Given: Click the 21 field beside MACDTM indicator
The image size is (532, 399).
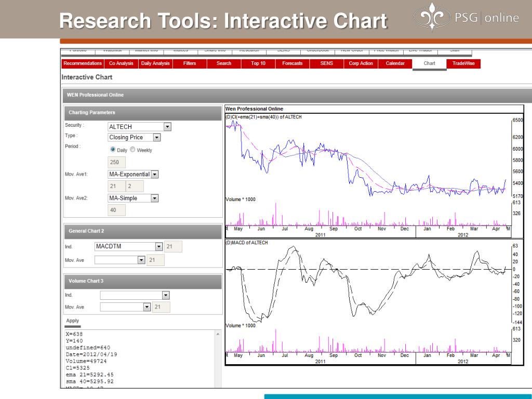Looking at the screenshot, I should pyautogui.click(x=173, y=247).
